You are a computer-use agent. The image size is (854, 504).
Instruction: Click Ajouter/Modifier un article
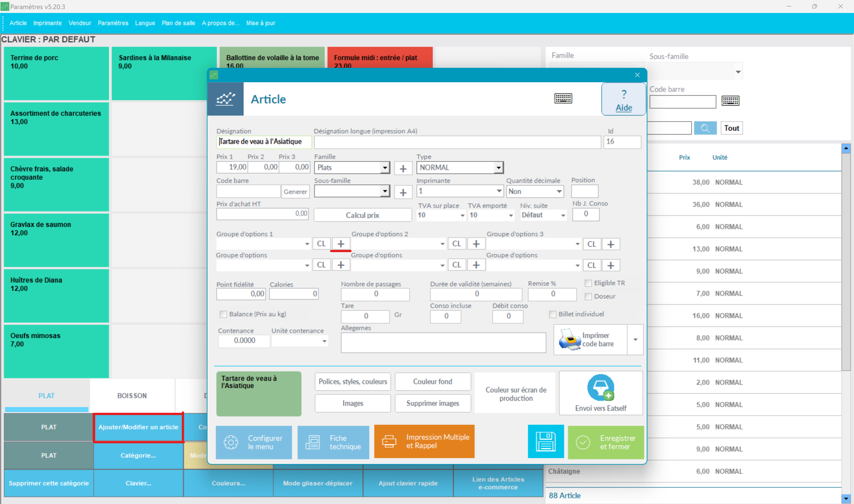(x=138, y=427)
